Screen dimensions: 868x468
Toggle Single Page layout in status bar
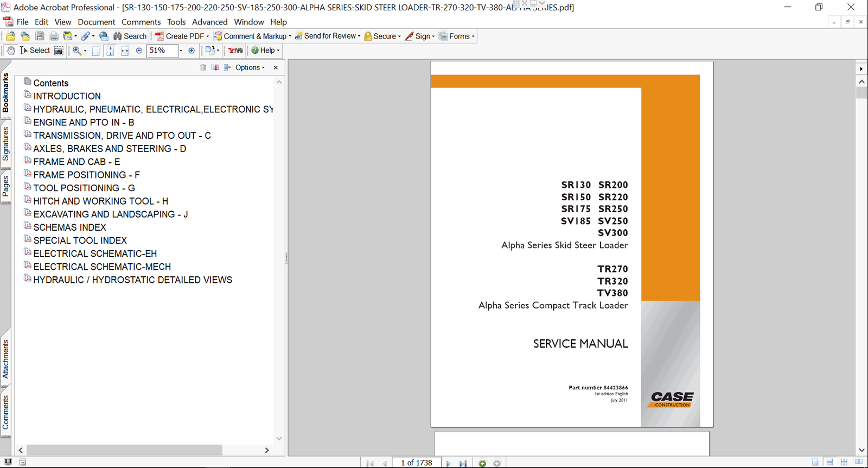815,463
